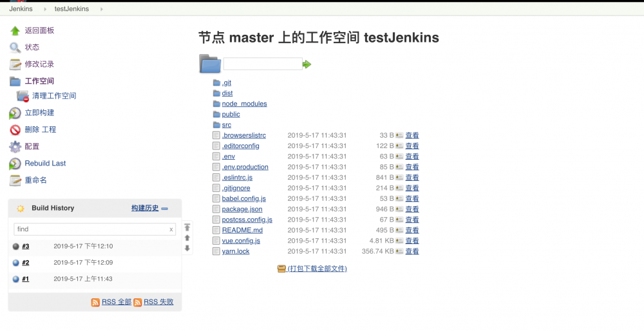Collapse Build History using the minus icon
Screen dimensions: 644x331
point(165,209)
